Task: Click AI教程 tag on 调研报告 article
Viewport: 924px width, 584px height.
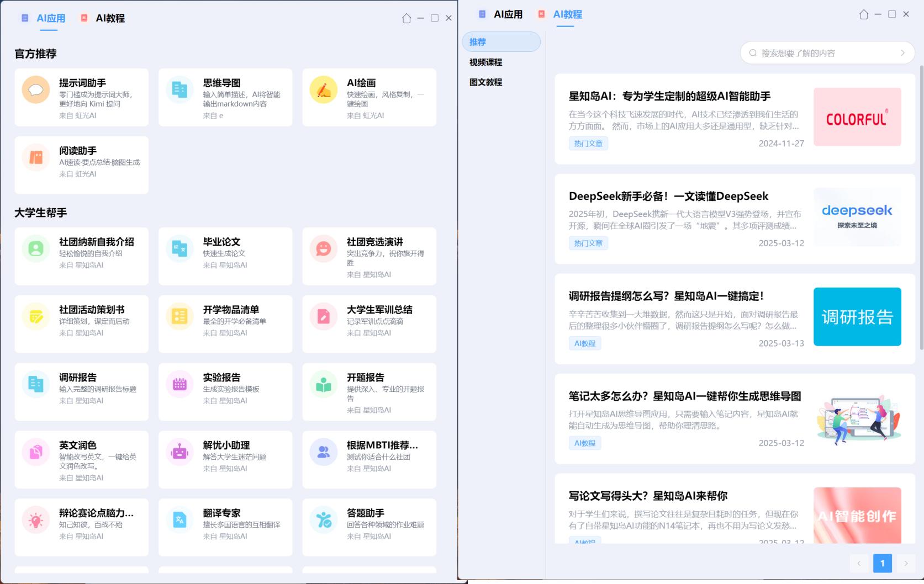Action: coord(585,343)
